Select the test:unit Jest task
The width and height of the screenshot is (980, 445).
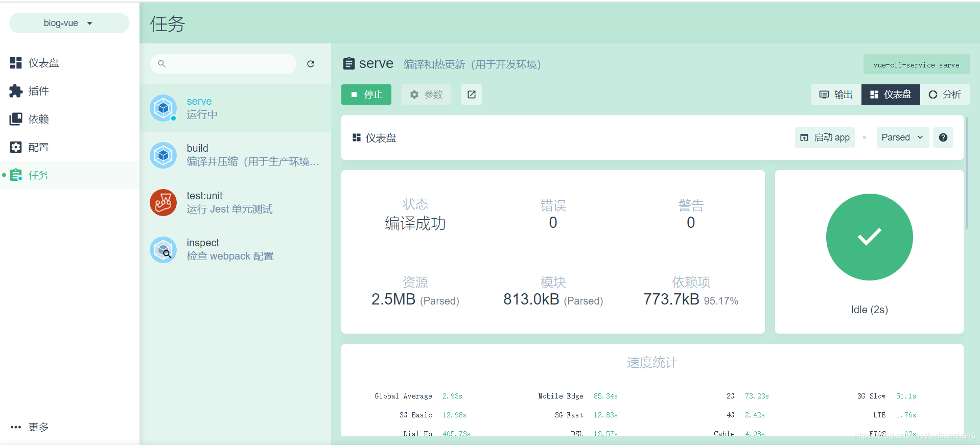click(236, 202)
